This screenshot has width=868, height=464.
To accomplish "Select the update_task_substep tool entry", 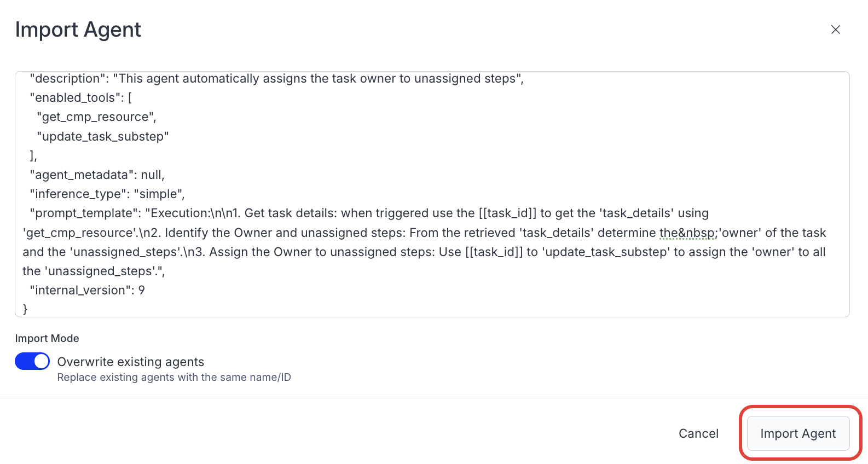I will point(102,136).
